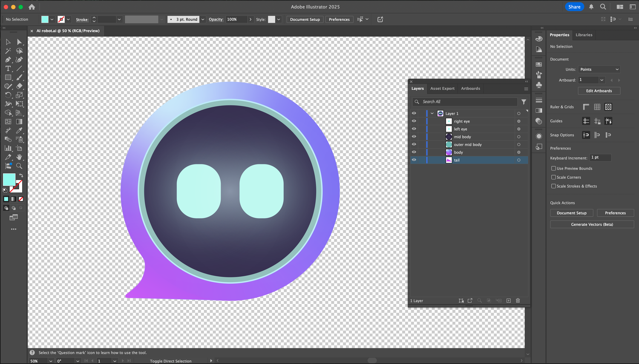Screen dimensions: 639x364
Task: Click the delete selection trash icon in Layers
Action: pos(518,301)
